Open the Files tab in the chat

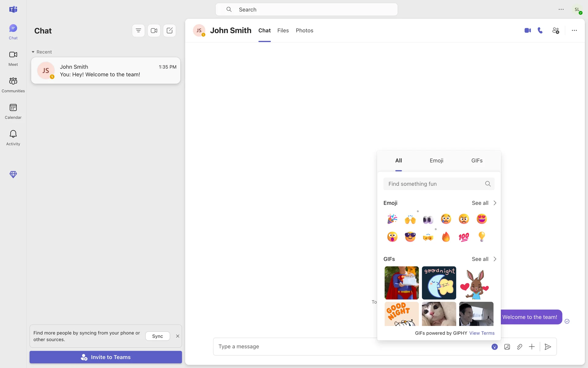click(283, 30)
